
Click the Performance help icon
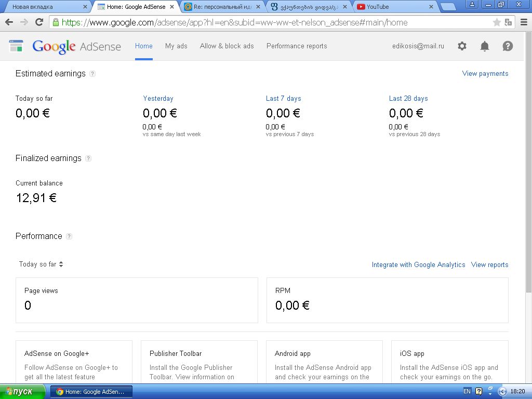69,236
